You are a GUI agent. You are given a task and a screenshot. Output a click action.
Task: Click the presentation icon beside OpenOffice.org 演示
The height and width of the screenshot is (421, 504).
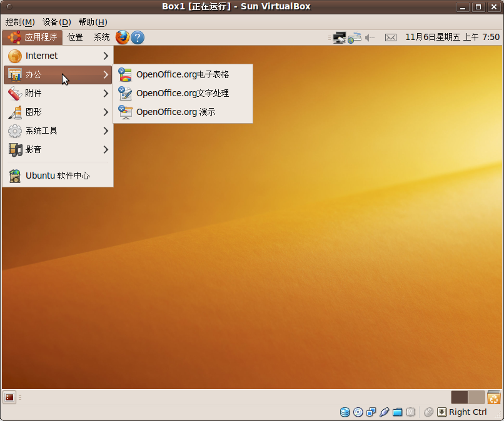pos(124,112)
